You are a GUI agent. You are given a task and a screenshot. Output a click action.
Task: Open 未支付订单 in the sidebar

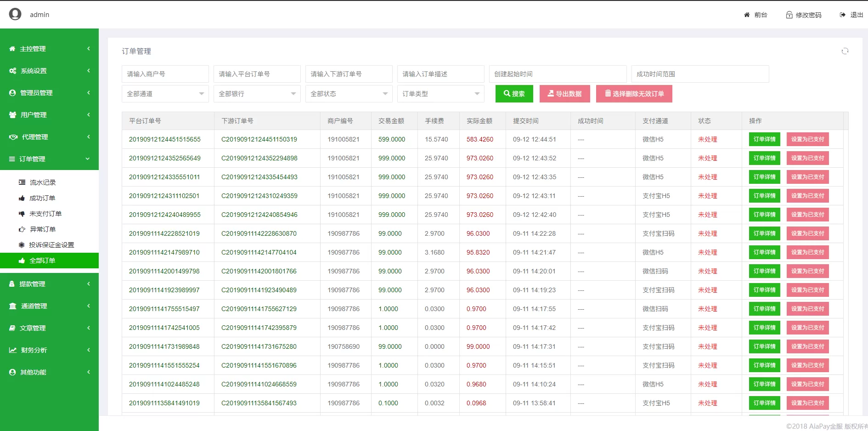tap(45, 214)
